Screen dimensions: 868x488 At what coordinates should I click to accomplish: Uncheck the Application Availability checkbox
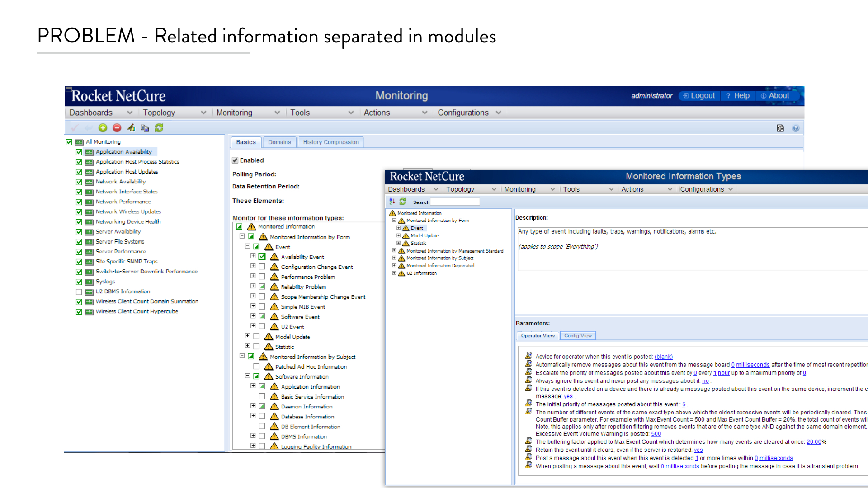coord(79,152)
